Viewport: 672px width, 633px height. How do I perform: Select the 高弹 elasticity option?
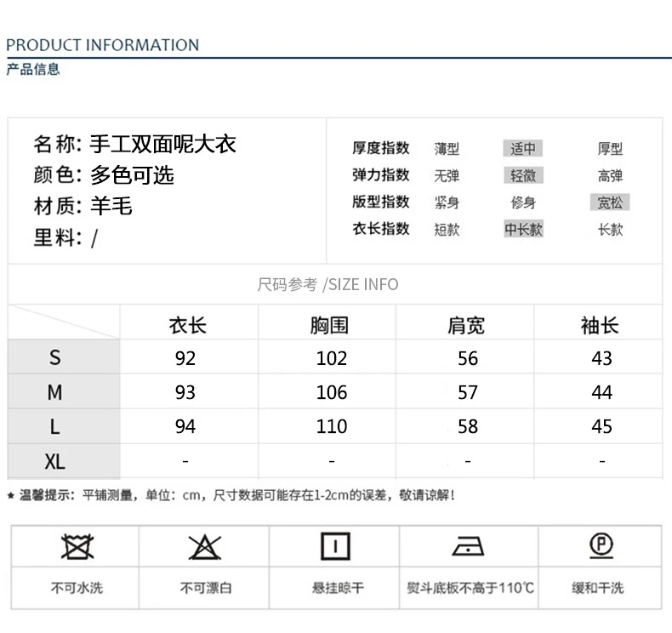[610, 176]
